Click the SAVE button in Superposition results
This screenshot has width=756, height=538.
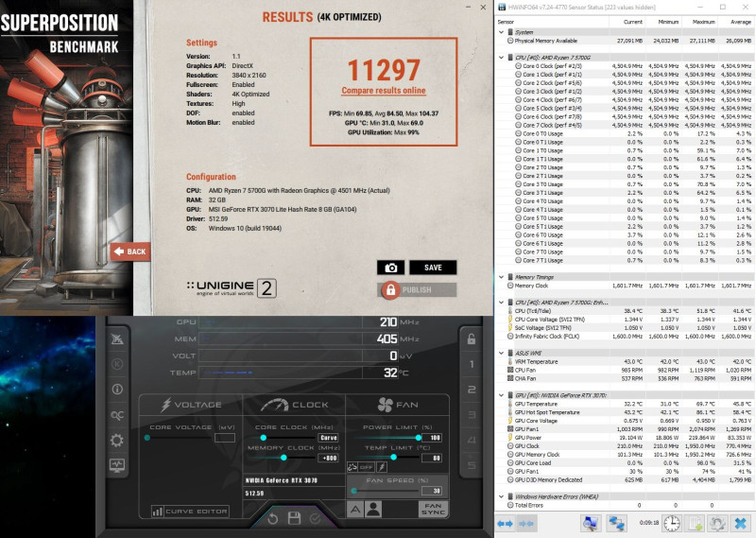(x=433, y=268)
